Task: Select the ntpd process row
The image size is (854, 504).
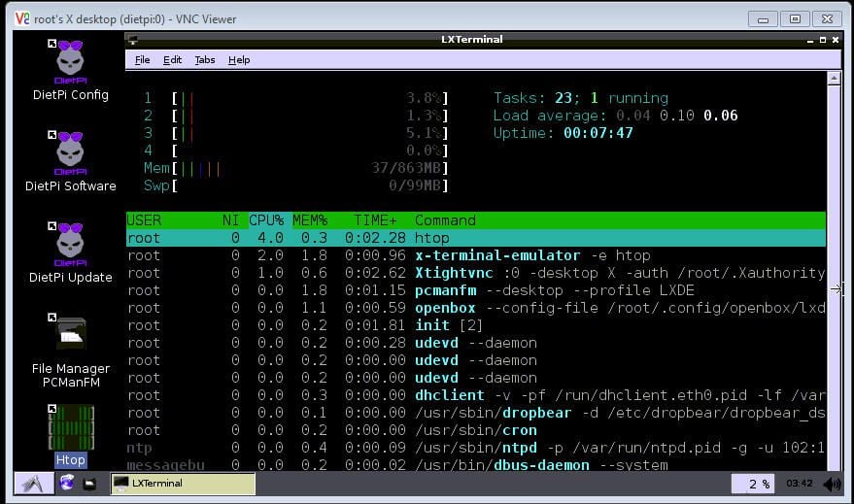Action: tap(476, 448)
